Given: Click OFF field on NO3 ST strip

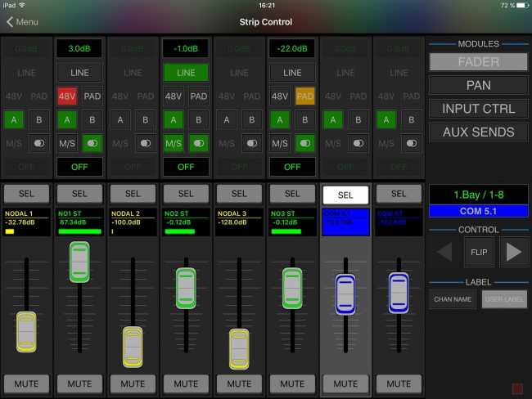Looking at the screenshot, I should [x=292, y=167].
